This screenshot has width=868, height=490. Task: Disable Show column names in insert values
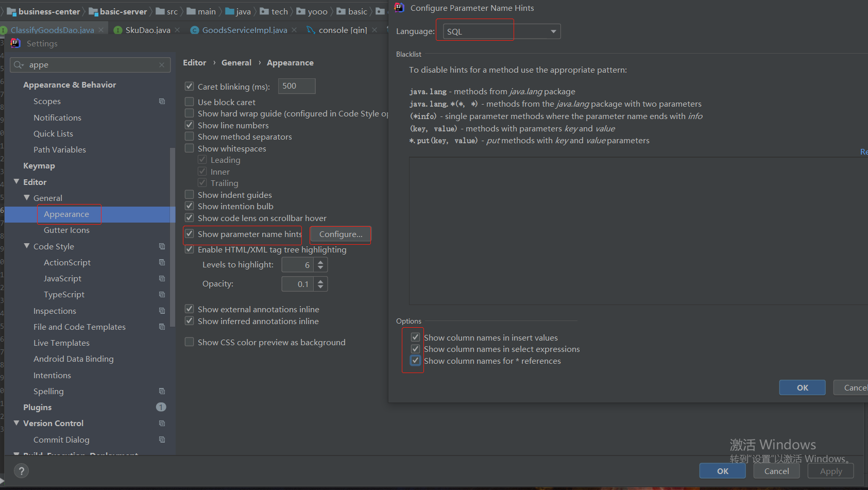click(x=415, y=336)
